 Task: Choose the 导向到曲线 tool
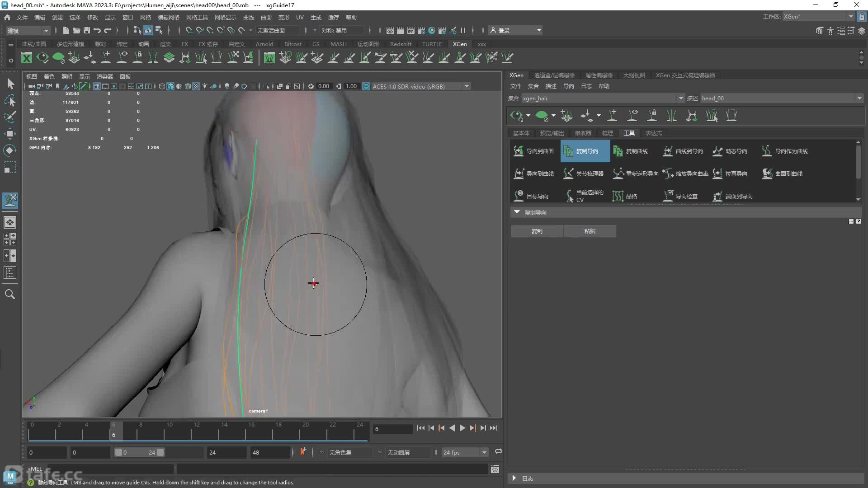tap(533, 174)
